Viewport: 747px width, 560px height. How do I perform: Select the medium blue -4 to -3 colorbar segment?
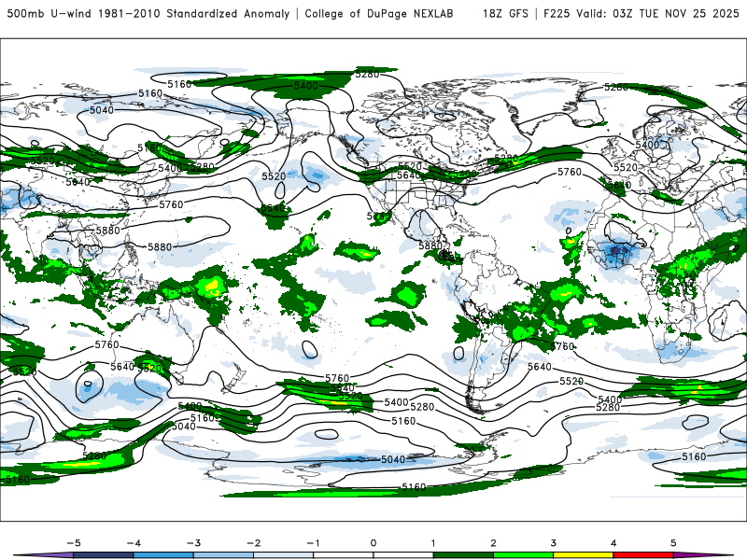click(163, 555)
